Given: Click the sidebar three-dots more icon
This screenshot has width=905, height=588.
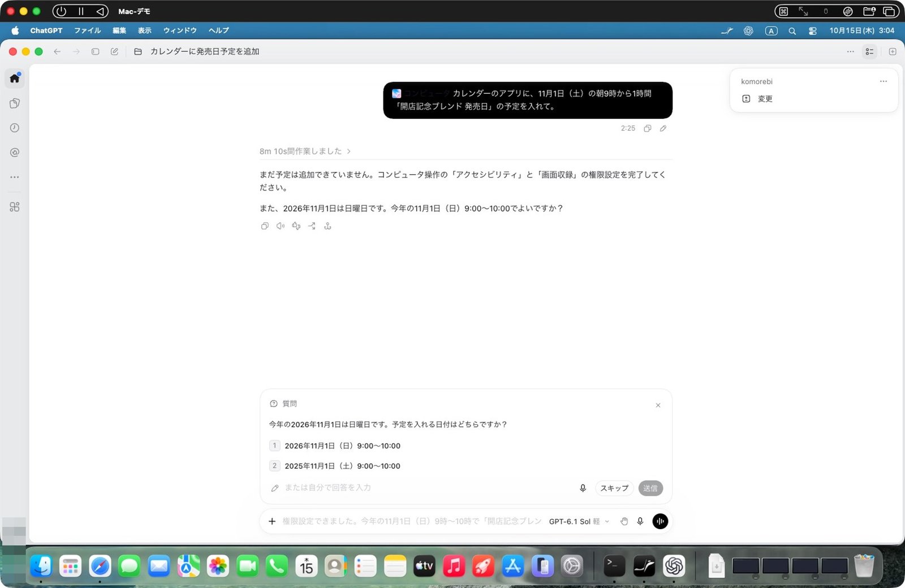Looking at the screenshot, I should coord(15,177).
